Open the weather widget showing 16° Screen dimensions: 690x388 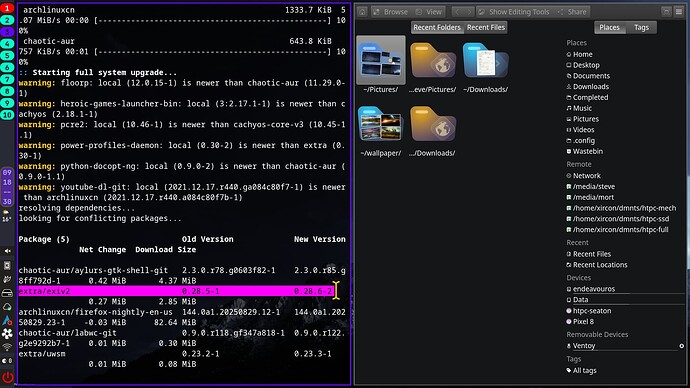click(7, 216)
